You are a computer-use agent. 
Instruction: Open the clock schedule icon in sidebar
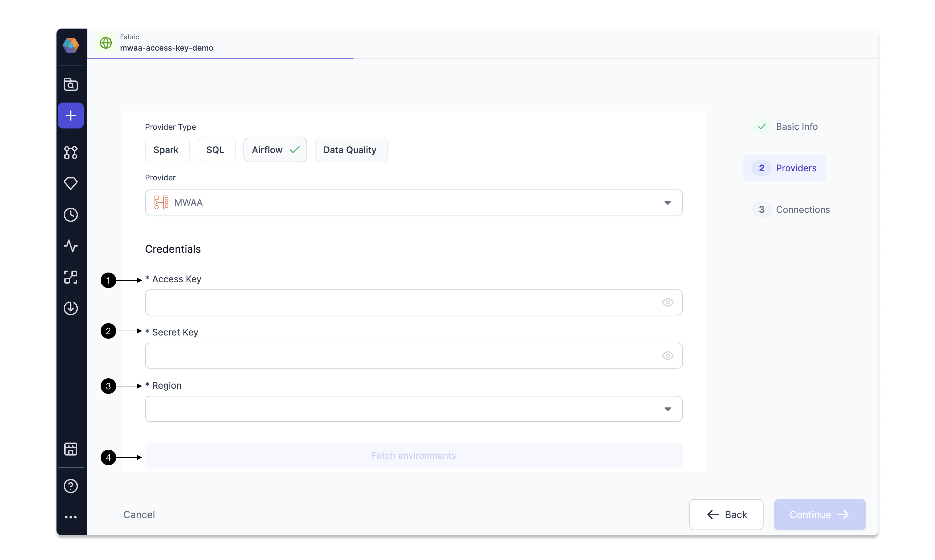[70, 215]
